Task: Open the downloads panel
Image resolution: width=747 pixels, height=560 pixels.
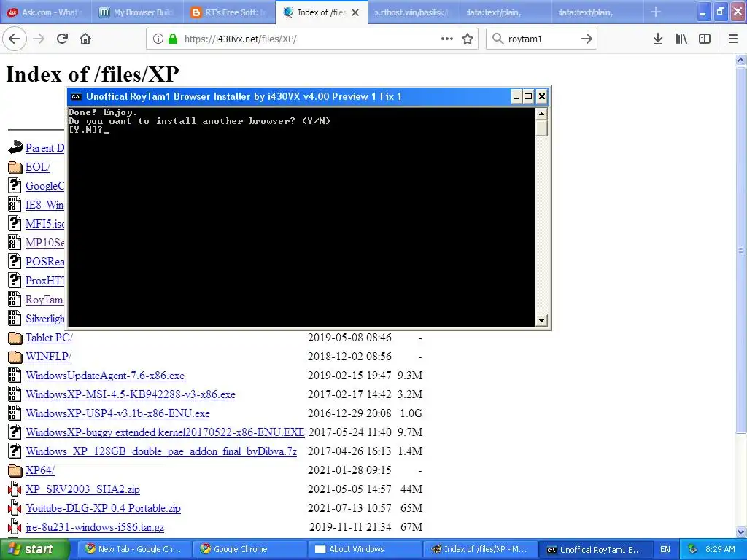Action: tap(658, 39)
